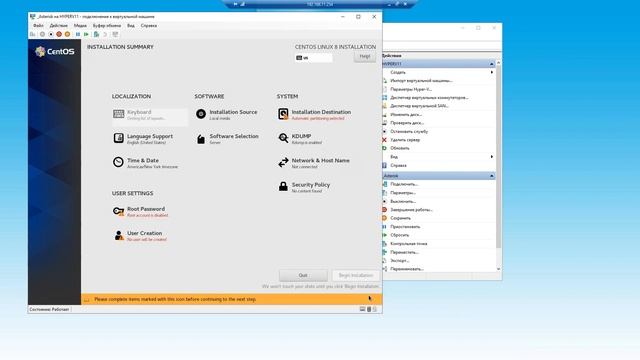The width and height of the screenshot is (640, 360).
Task: Click first status icon in VM window's bottom-right
Action: coord(362,309)
